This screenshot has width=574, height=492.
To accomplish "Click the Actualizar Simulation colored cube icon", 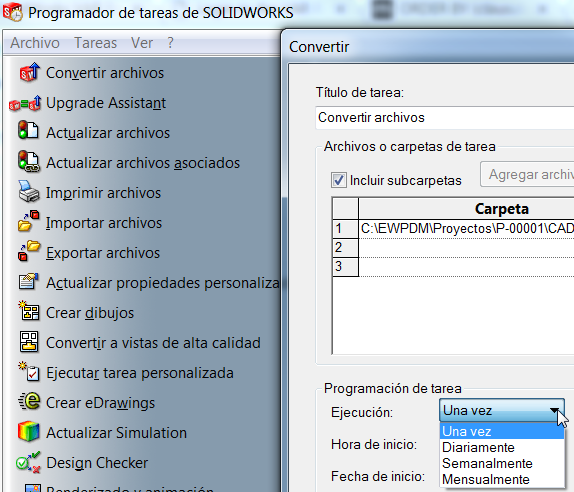I will pyautogui.click(x=28, y=431).
